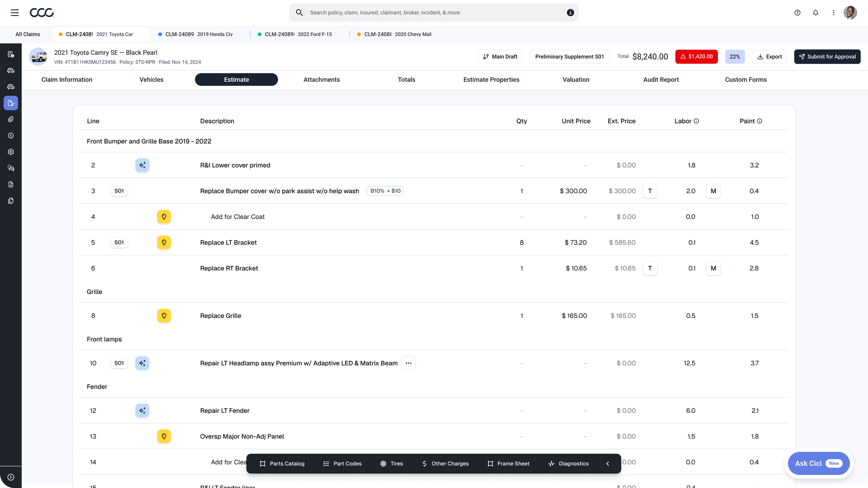Collapse the bottom toolbar with chevron
The width and height of the screenshot is (868, 488).
[608, 464]
